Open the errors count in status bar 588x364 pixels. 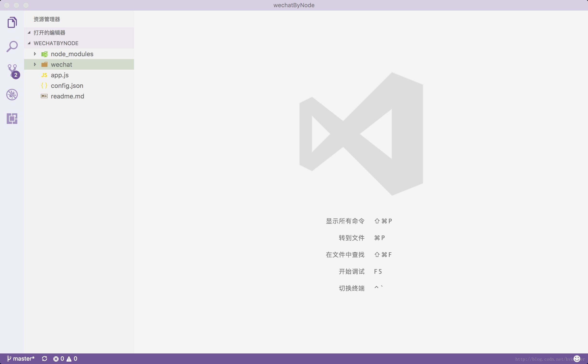tap(59, 359)
